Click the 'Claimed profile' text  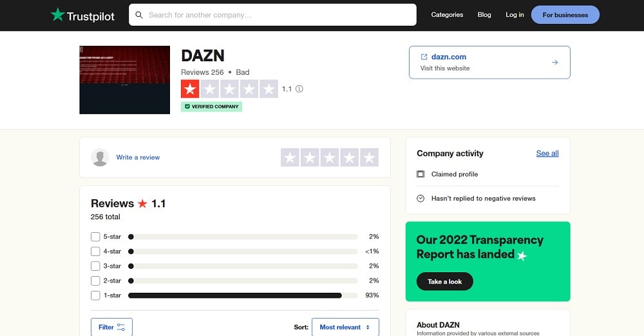point(455,174)
